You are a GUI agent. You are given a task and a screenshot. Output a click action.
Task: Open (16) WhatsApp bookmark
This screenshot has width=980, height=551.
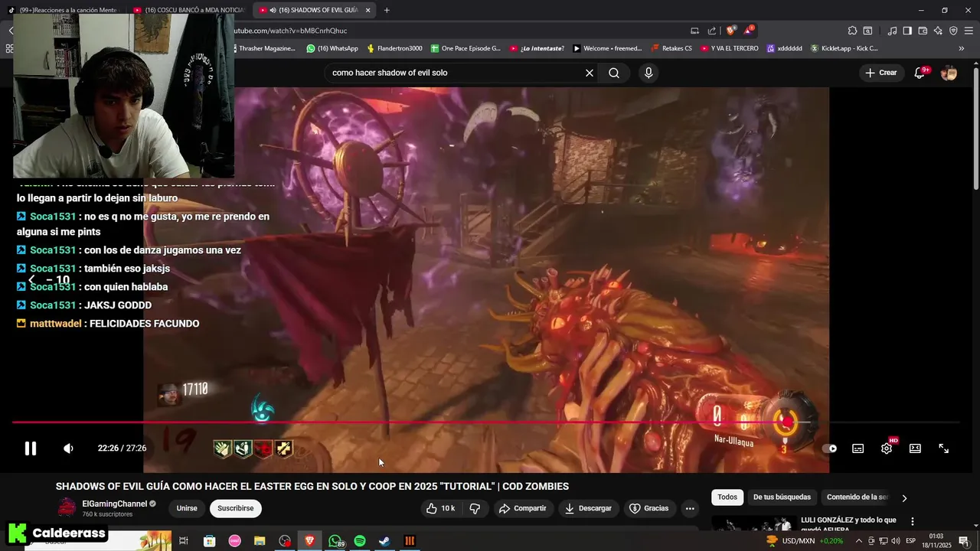pyautogui.click(x=332, y=48)
